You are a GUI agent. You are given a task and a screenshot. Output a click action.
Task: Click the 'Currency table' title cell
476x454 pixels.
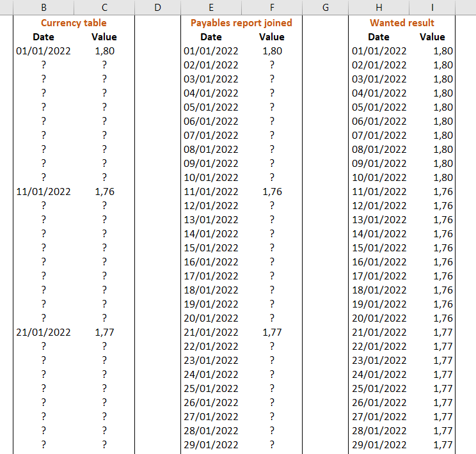coord(74,23)
